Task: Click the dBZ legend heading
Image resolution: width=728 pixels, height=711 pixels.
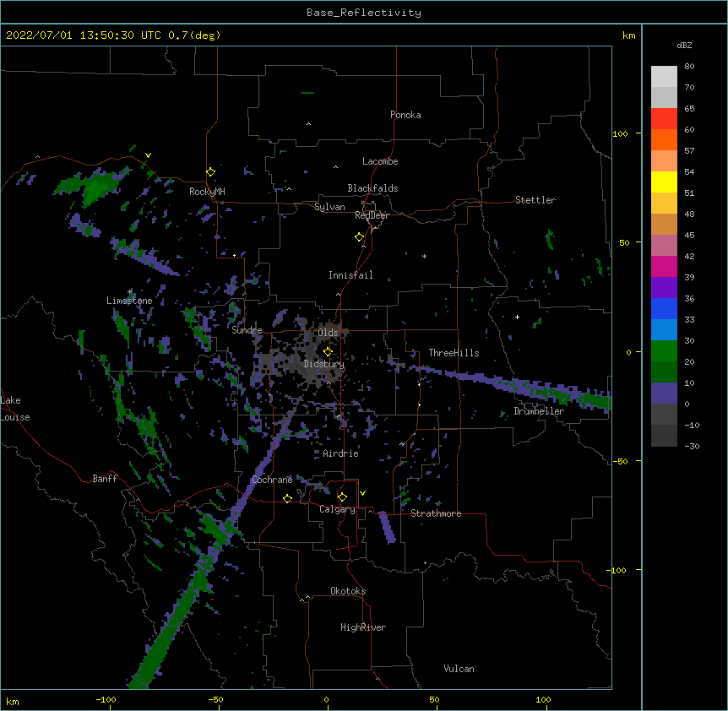Action: pyautogui.click(x=684, y=45)
